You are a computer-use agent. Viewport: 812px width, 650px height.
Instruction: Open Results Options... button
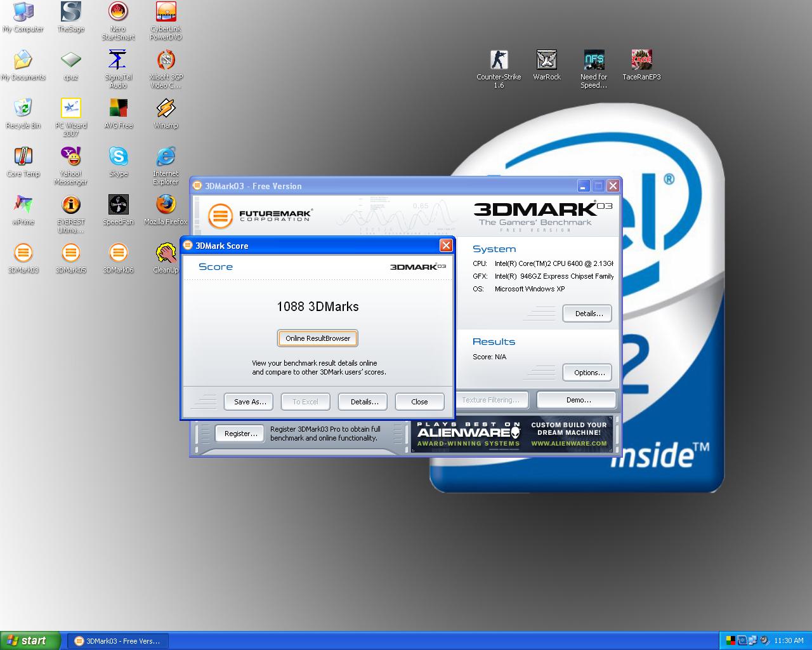[x=587, y=373]
